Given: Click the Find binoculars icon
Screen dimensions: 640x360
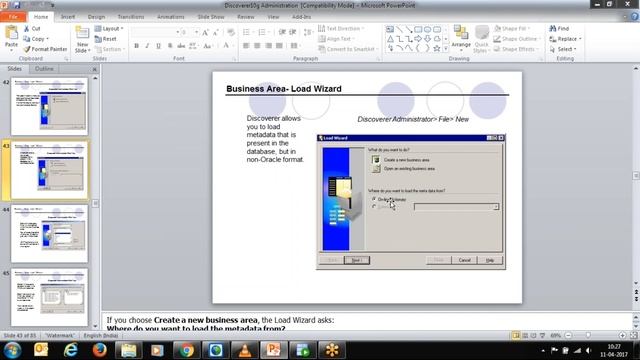Looking at the screenshot, I should (553, 29).
